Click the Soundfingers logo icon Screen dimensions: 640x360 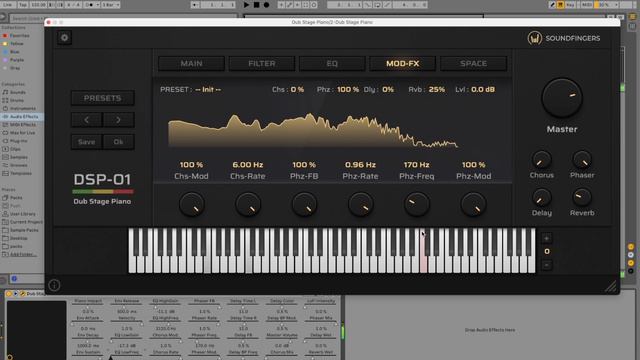point(534,38)
